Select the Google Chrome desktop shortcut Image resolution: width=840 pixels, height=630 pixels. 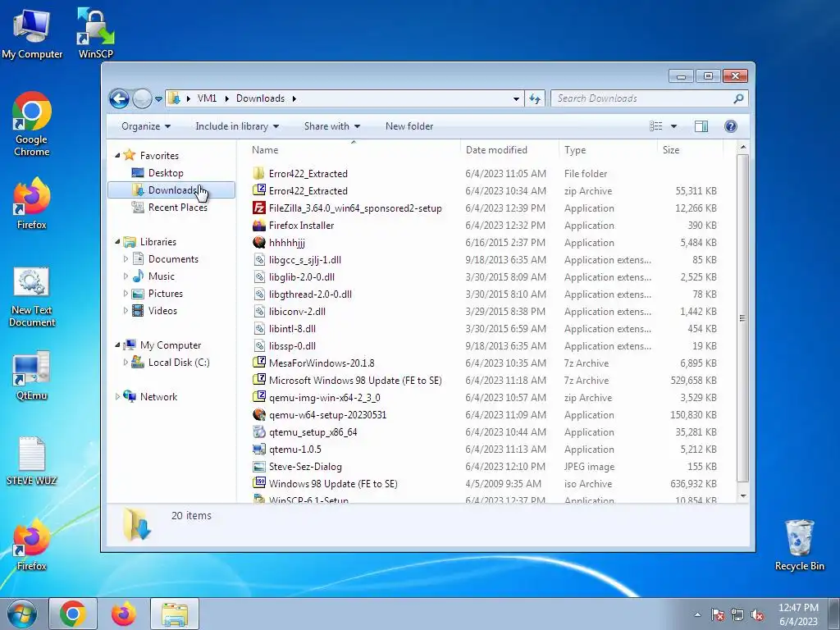pos(32,125)
